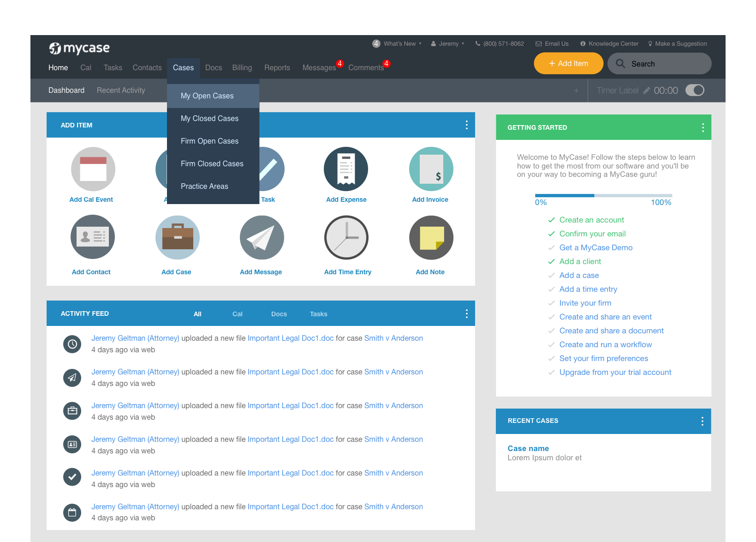
Task: Click the briefcase icon in activity feed
Action: 72,410
